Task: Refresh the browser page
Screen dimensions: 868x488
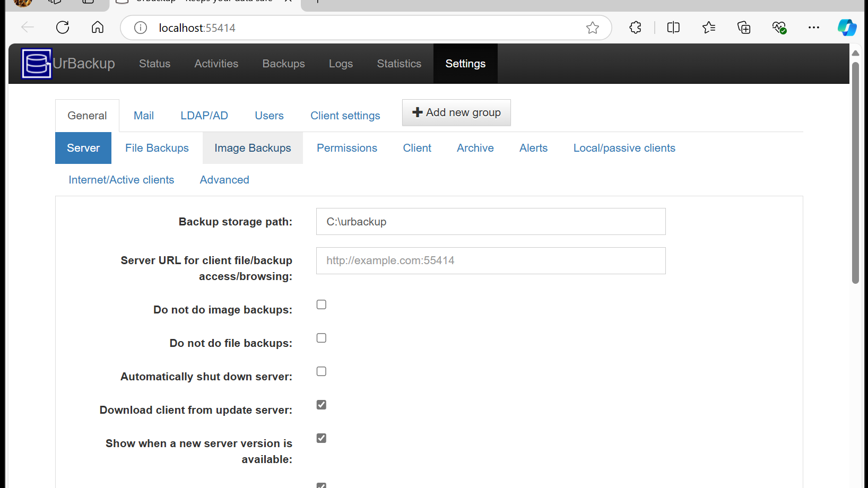Action: tap(63, 28)
